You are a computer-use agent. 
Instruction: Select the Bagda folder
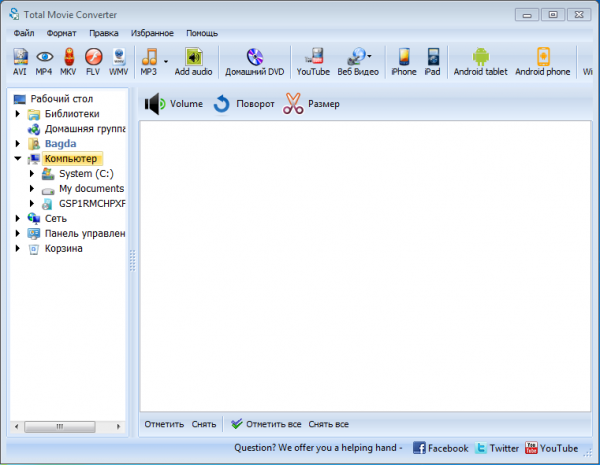pyautogui.click(x=60, y=144)
